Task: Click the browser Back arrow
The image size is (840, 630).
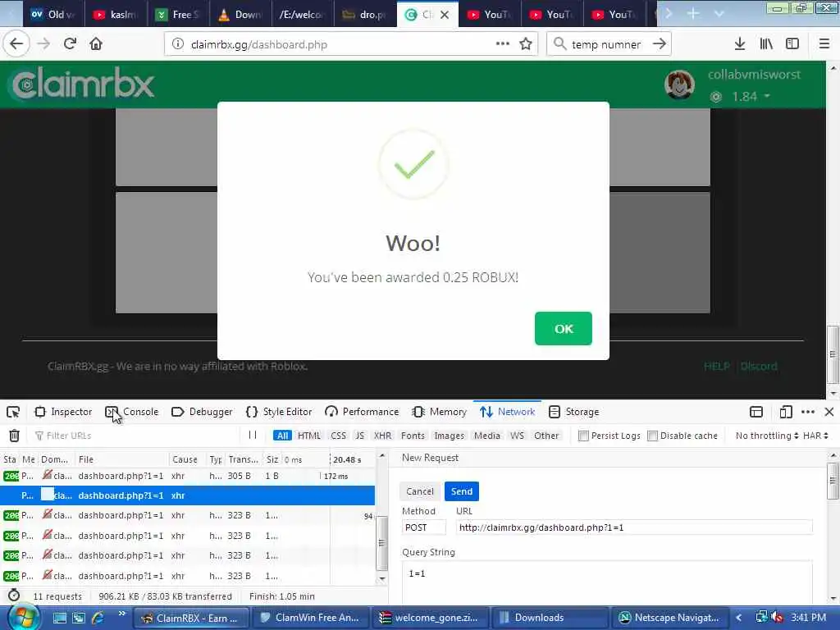Action: tap(16, 44)
